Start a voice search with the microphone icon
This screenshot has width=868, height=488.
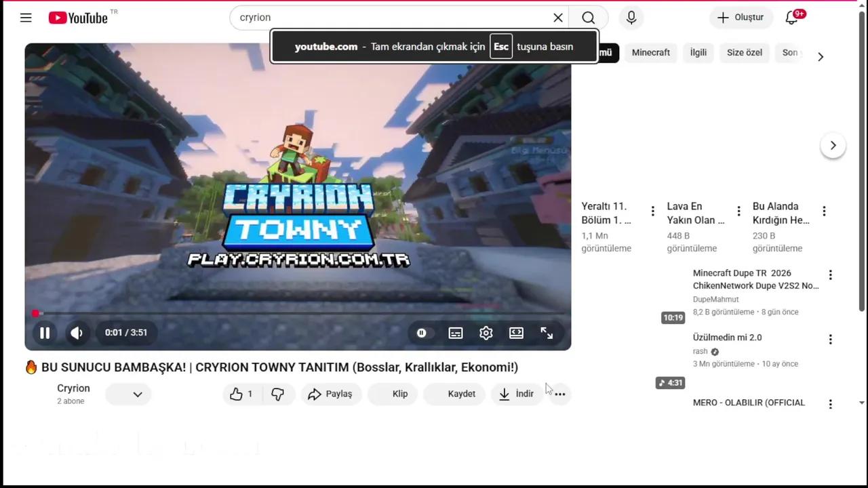pyautogui.click(x=631, y=17)
